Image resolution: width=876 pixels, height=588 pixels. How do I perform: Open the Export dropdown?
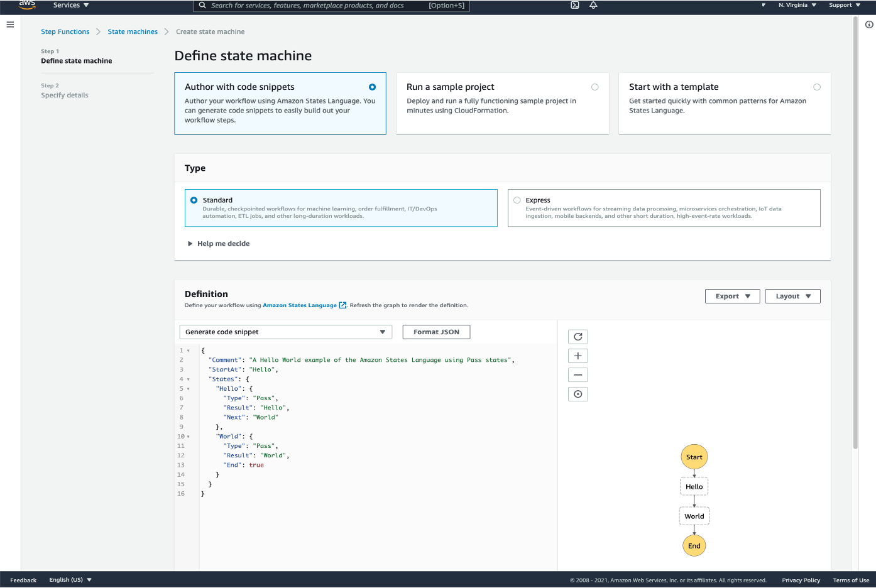coord(733,297)
